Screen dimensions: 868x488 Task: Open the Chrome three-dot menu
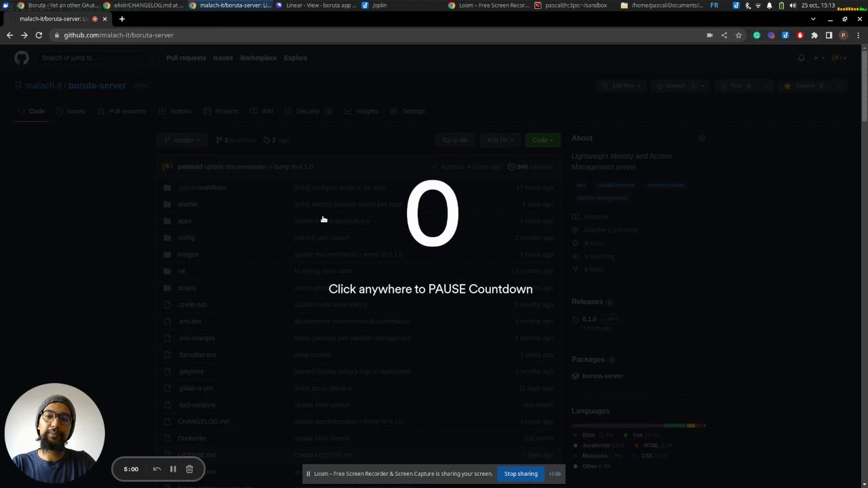pos(858,35)
